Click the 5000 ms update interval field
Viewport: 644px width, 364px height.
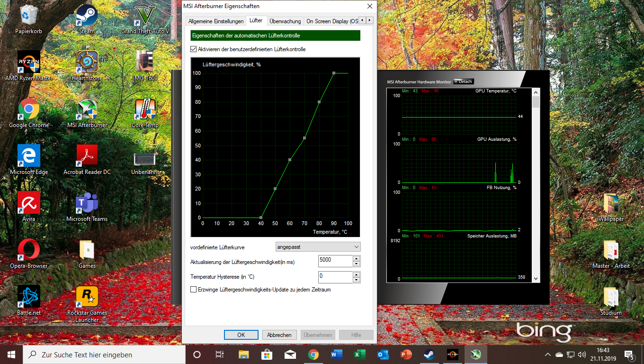point(335,261)
